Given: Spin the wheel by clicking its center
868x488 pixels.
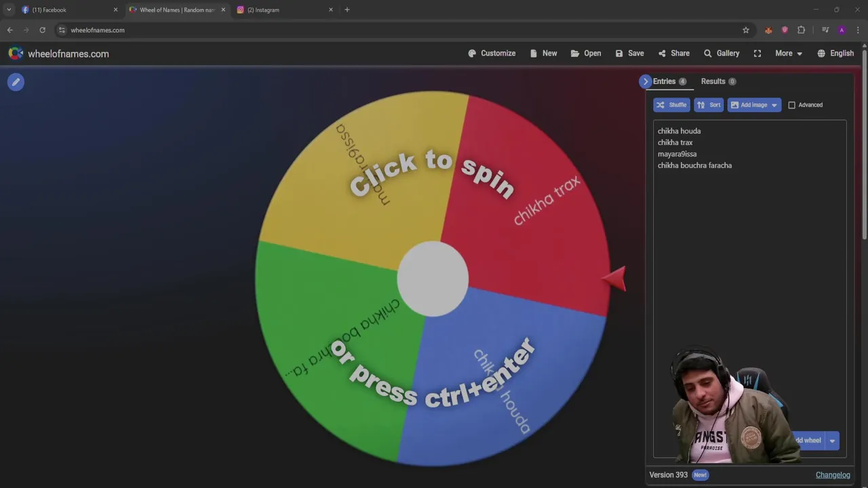Looking at the screenshot, I should pyautogui.click(x=433, y=279).
